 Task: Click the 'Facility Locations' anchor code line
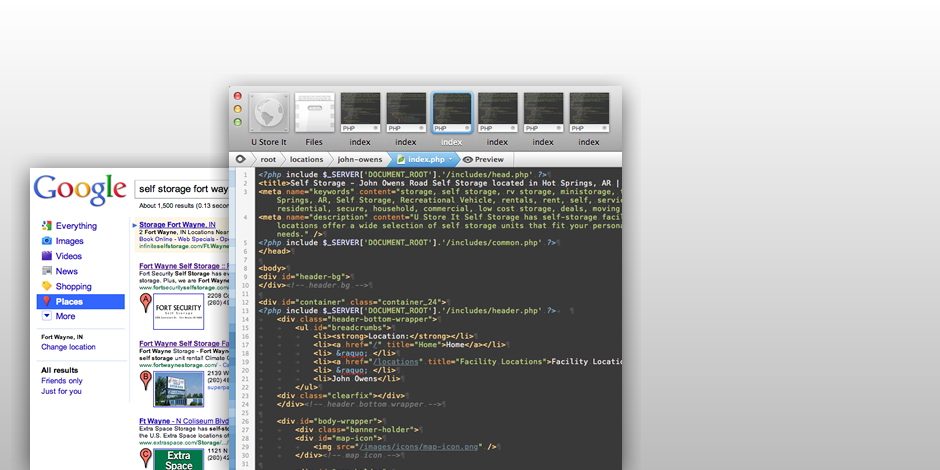tap(466, 361)
